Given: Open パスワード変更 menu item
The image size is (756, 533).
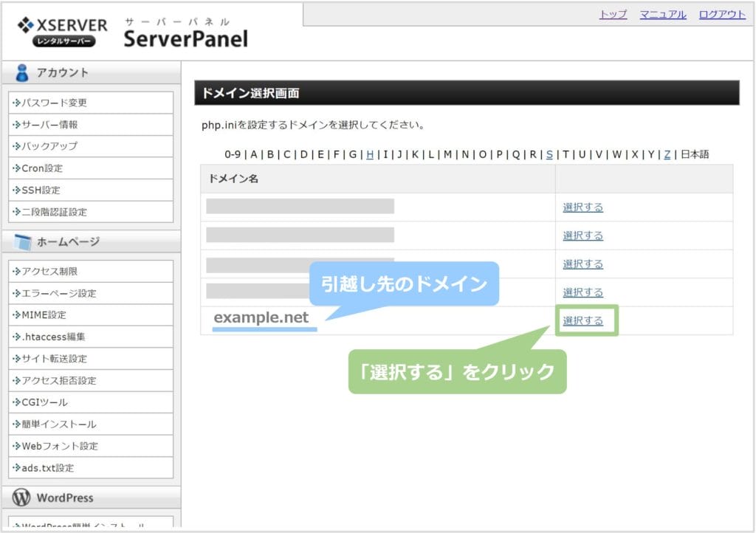Looking at the screenshot, I should coord(91,103).
